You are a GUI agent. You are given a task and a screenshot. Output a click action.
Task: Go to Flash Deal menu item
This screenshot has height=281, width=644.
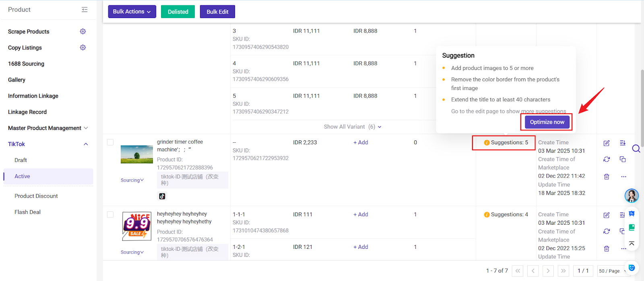click(x=28, y=212)
